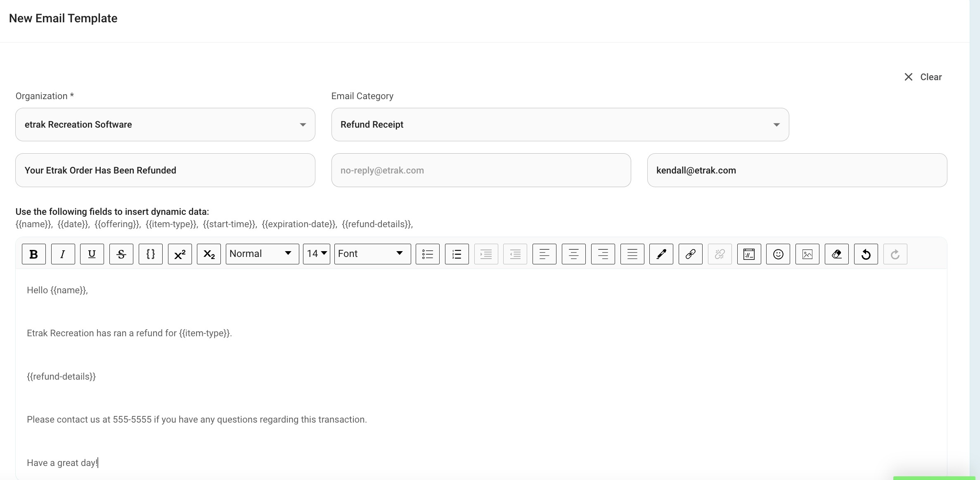Center-align the text
This screenshot has width=980, height=480.
pos(574,254)
